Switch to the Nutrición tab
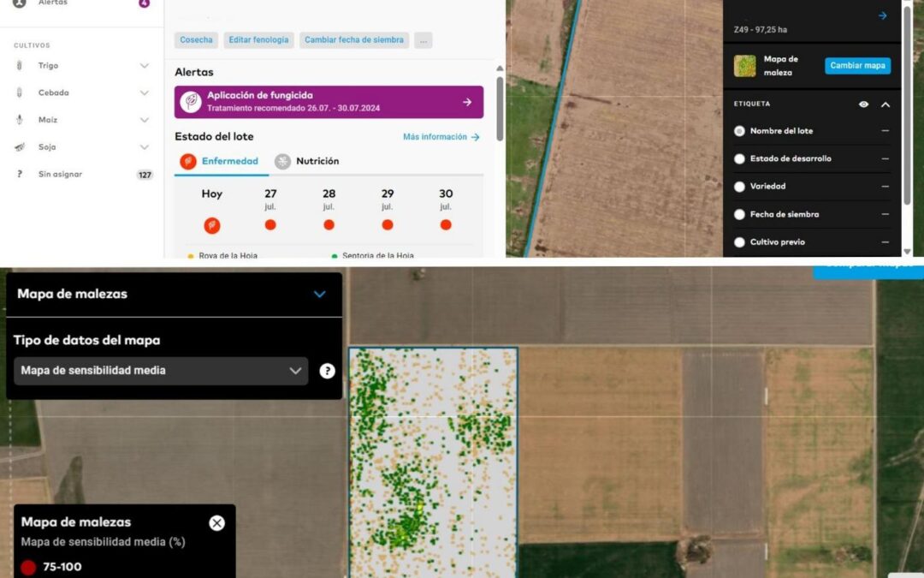The height and width of the screenshot is (578, 924). pyautogui.click(x=306, y=161)
